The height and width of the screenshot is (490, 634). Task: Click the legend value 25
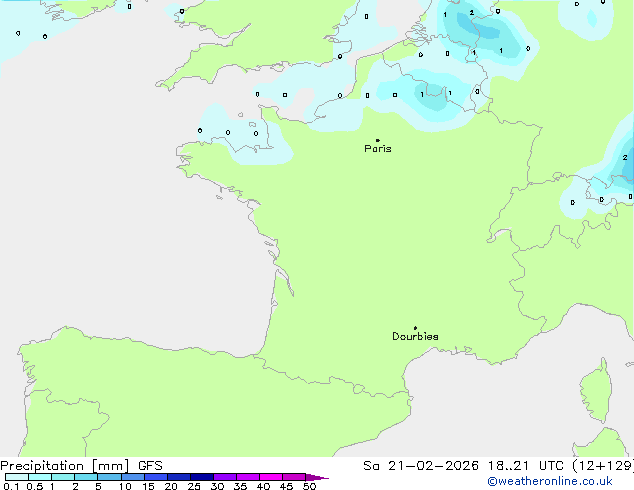[194, 486]
